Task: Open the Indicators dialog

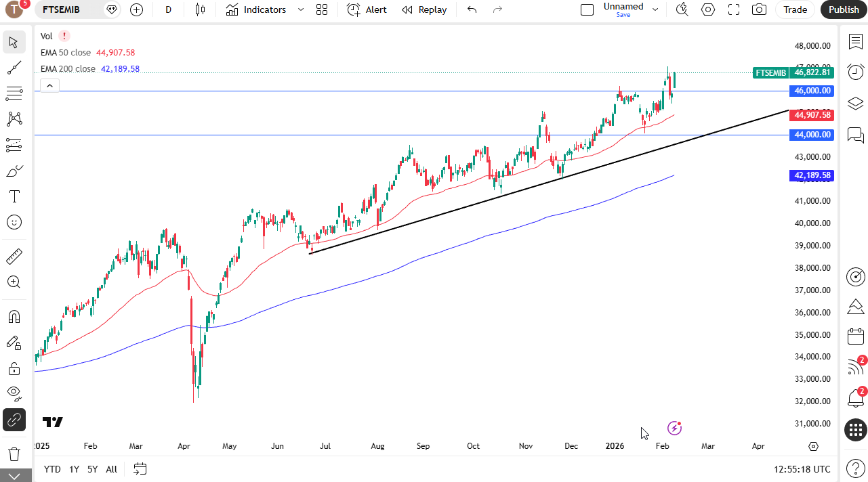Action: pyautogui.click(x=256, y=9)
